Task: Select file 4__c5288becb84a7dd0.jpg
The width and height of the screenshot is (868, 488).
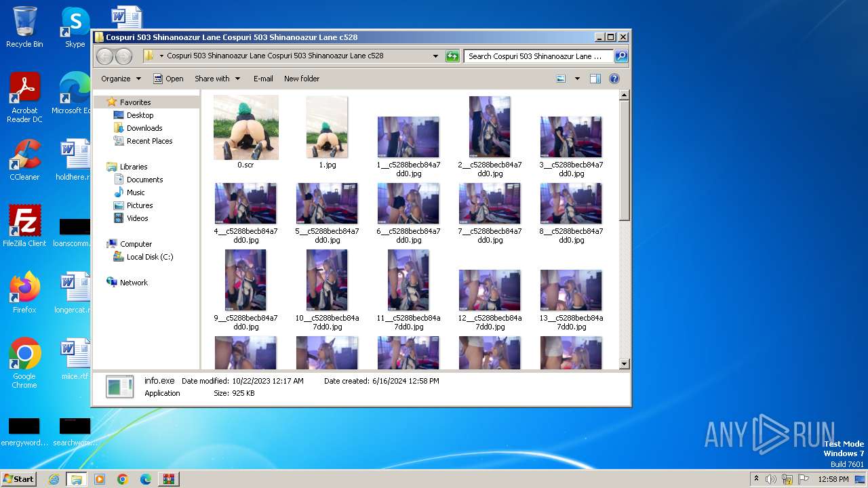Action: pos(245,213)
